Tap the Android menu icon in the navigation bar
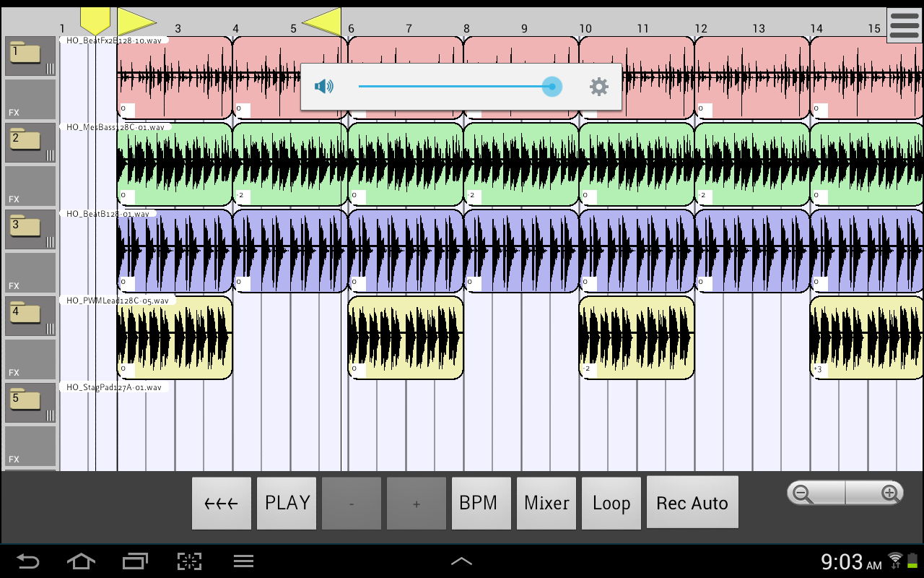 tap(243, 561)
